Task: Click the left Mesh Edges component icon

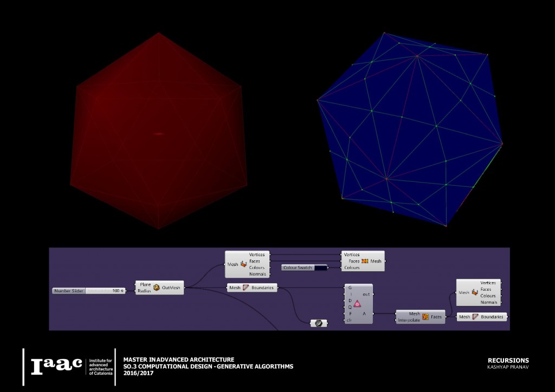Action: pos(246,288)
